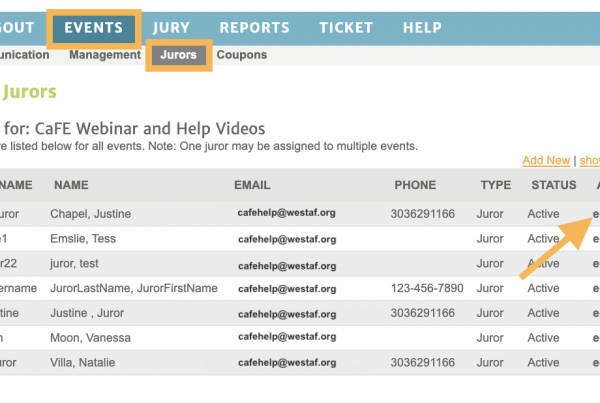Sort by the PHONE column header
600x403 pixels.
(x=415, y=185)
